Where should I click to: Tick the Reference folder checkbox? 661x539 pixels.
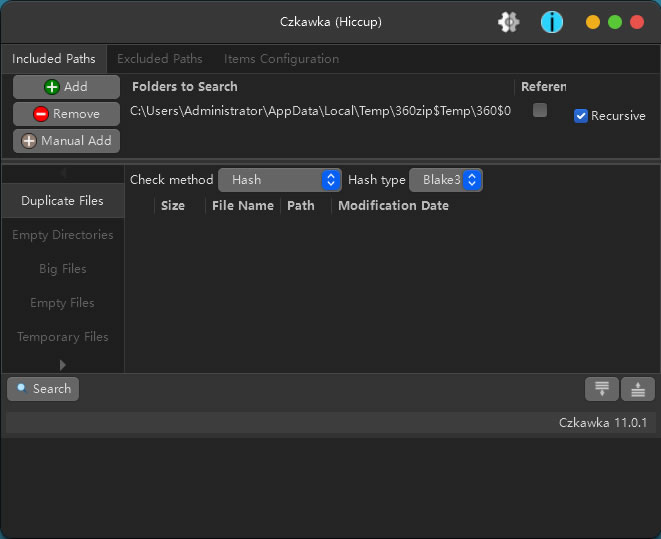point(540,110)
